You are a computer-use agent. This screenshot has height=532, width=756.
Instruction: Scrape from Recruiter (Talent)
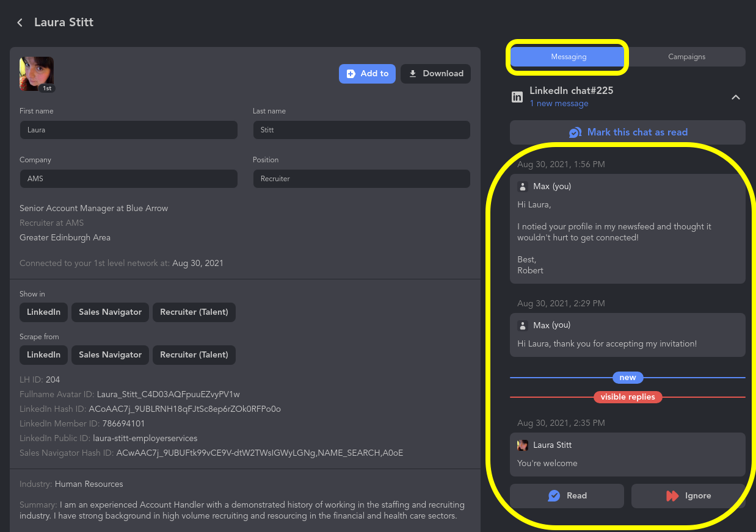pyautogui.click(x=194, y=354)
